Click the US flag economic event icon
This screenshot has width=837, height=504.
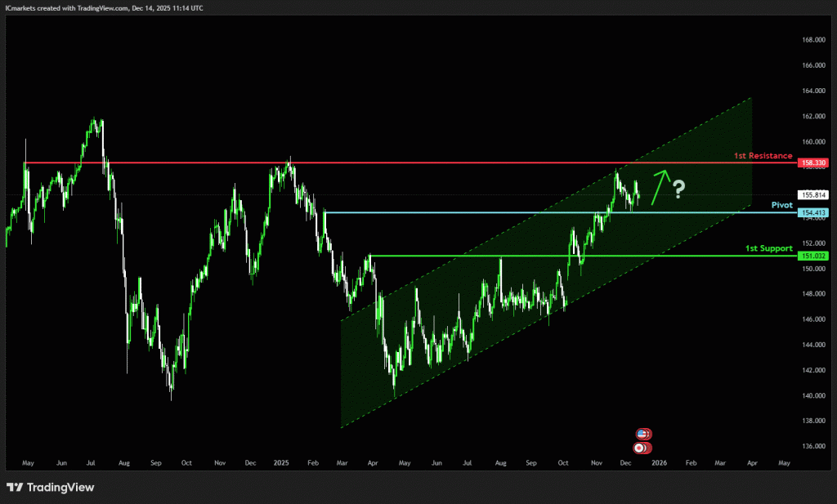point(642,434)
